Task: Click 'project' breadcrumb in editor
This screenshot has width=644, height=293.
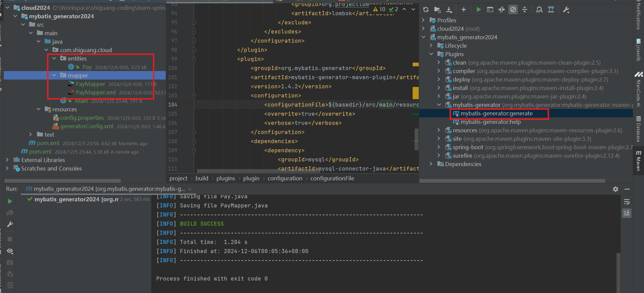Action: click(178, 178)
